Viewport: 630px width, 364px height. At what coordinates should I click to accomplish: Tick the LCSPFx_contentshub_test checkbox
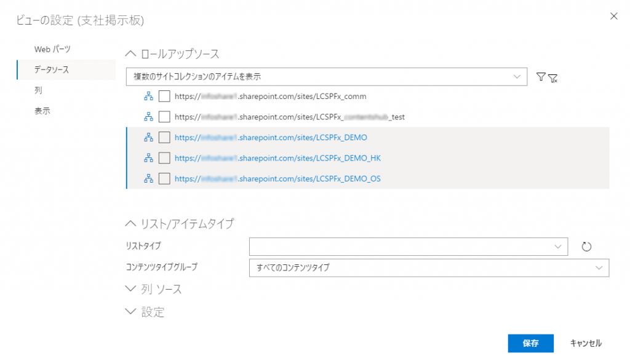coord(164,117)
